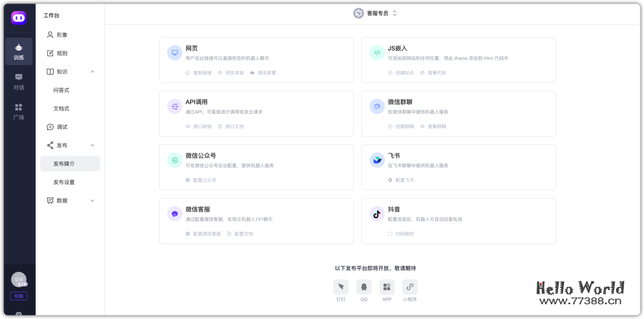Open the 规则 menu item
Viewport: 644px width, 319px height.
[70, 54]
